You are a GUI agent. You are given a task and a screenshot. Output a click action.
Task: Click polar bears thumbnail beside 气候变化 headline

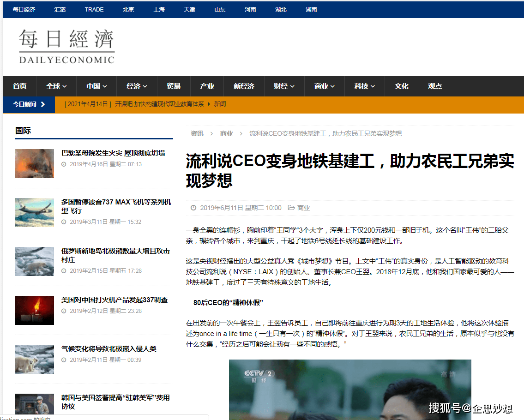click(35, 359)
